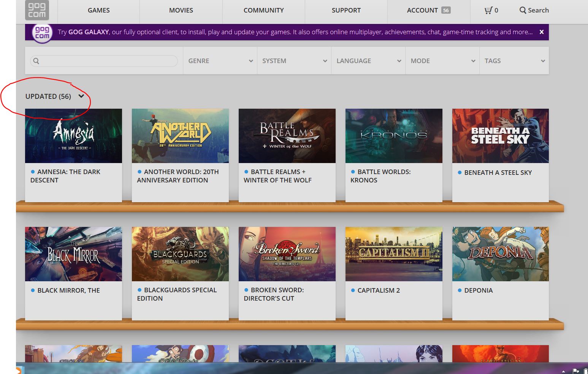
Task: Click the CAPITALISM 2 title text
Action: coord(379,290)
